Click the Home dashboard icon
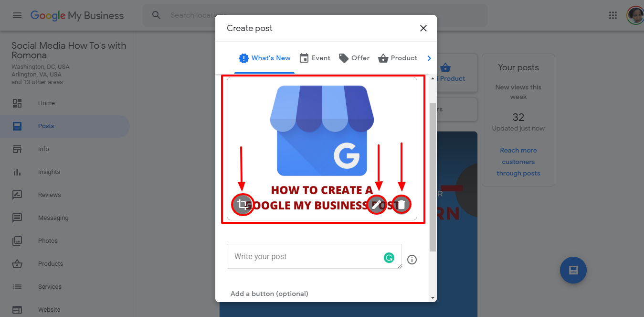 (17, 103)
